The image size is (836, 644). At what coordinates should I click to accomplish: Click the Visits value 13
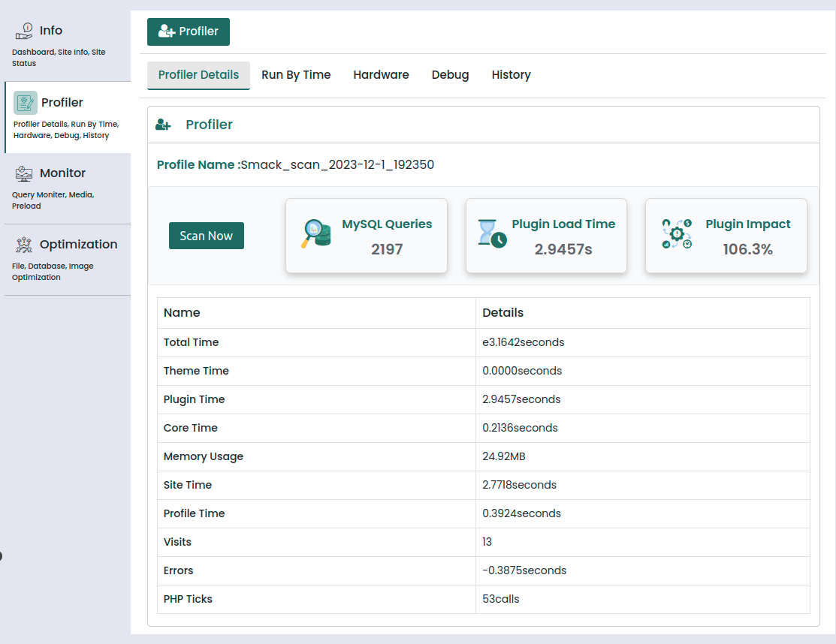point(487,542)
